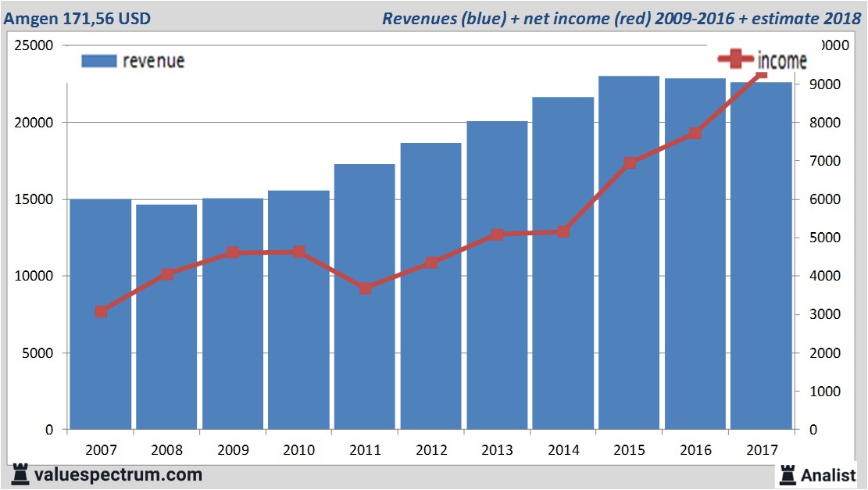
Task: Click the 2012 revenue bar
Action: click(x=431, y=286)
